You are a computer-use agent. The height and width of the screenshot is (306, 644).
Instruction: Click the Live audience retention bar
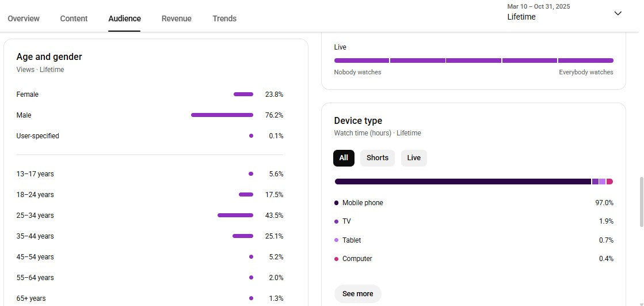[473, 61]
